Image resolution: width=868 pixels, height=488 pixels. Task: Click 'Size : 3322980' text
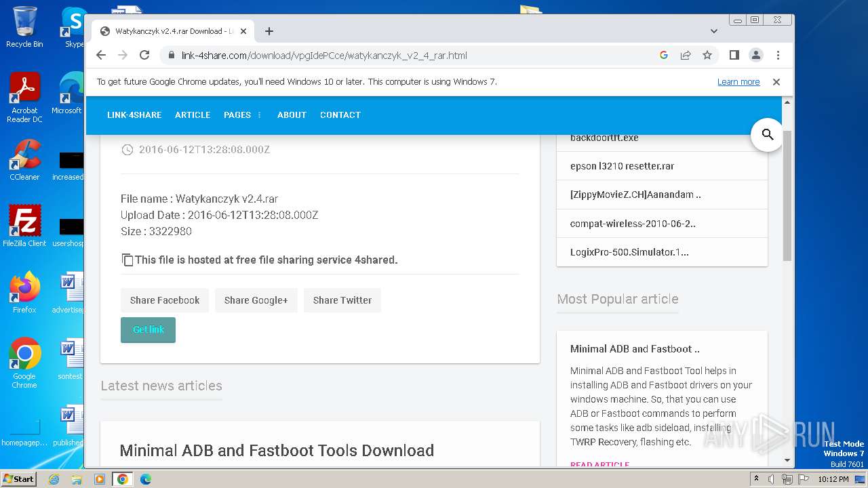click(156, 231)
